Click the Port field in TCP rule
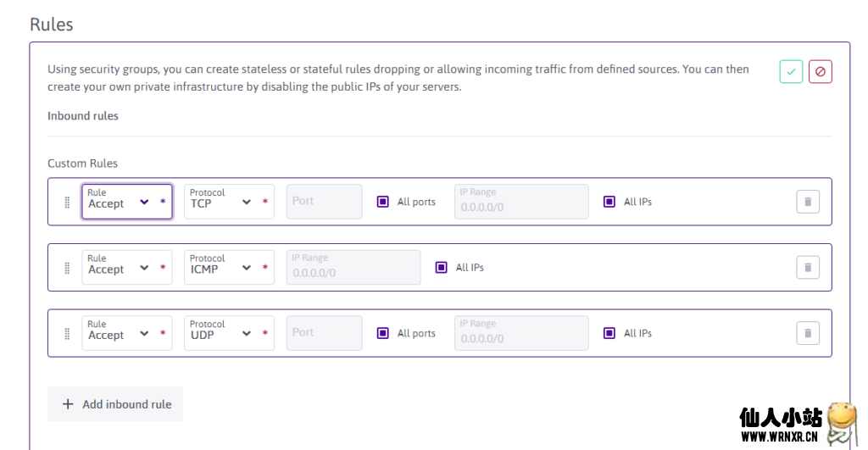This screenshot has width=868, height=450. [324, 202]
